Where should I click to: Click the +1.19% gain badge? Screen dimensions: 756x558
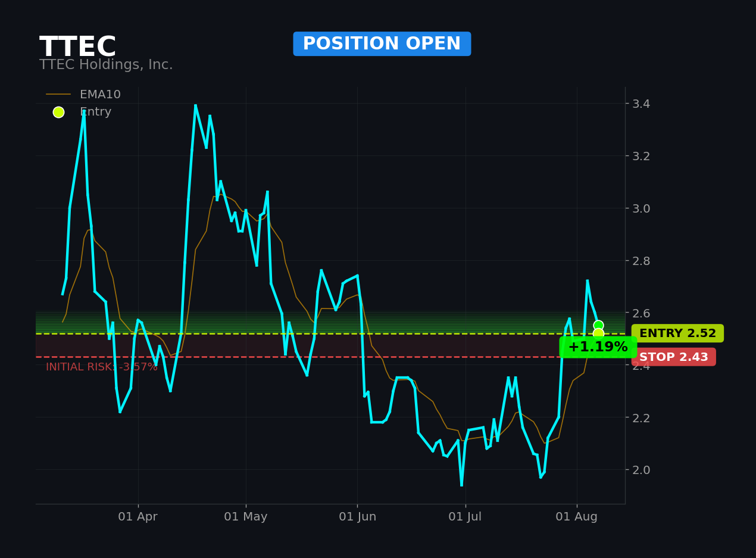[x=598, y=347]
